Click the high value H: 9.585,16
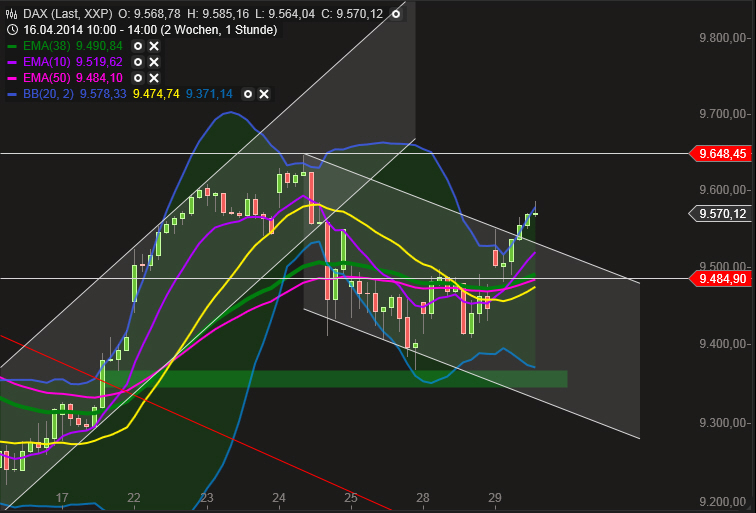Image resolution: width=756 pixels, height=513 pixels. (216, 14)
